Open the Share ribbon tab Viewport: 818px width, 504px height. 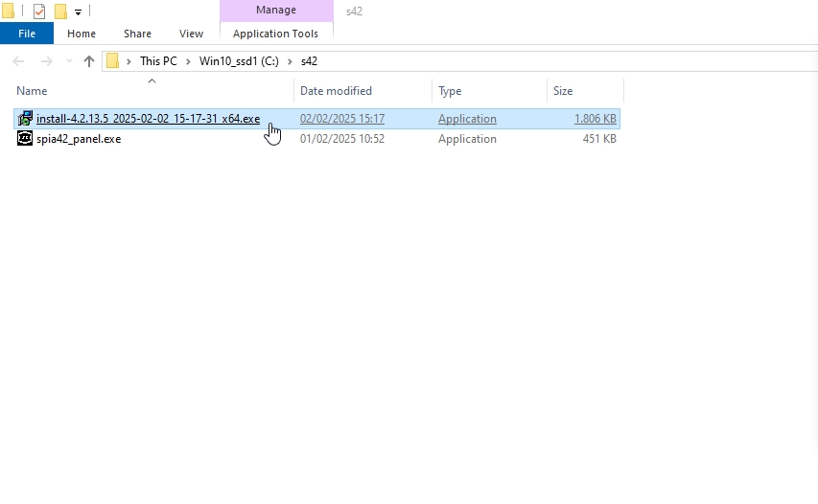[137, 34]
